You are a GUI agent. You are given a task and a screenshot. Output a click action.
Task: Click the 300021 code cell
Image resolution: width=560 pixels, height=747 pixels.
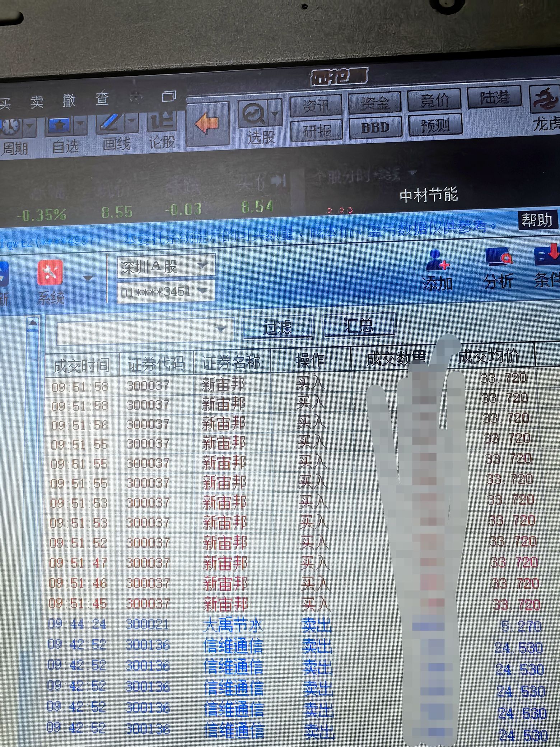pos(147,625)
